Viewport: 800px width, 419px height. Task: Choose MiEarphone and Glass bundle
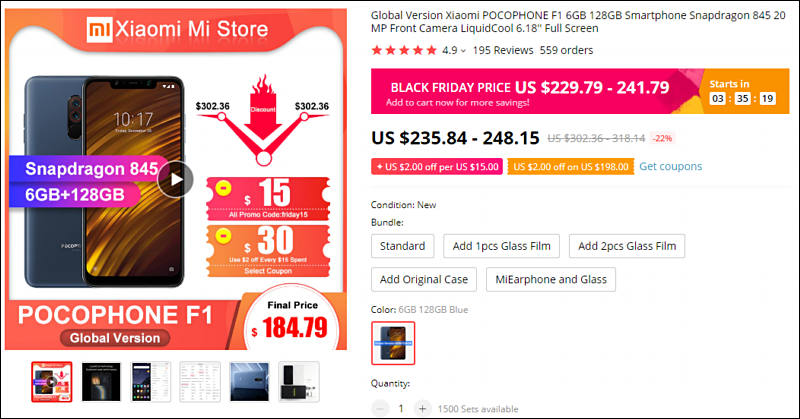point(551,279)
